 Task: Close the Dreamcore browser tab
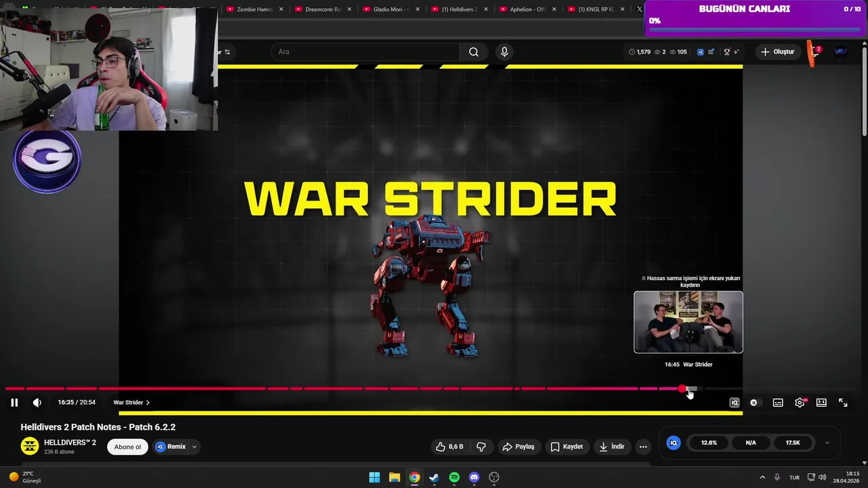click(349, 9)
